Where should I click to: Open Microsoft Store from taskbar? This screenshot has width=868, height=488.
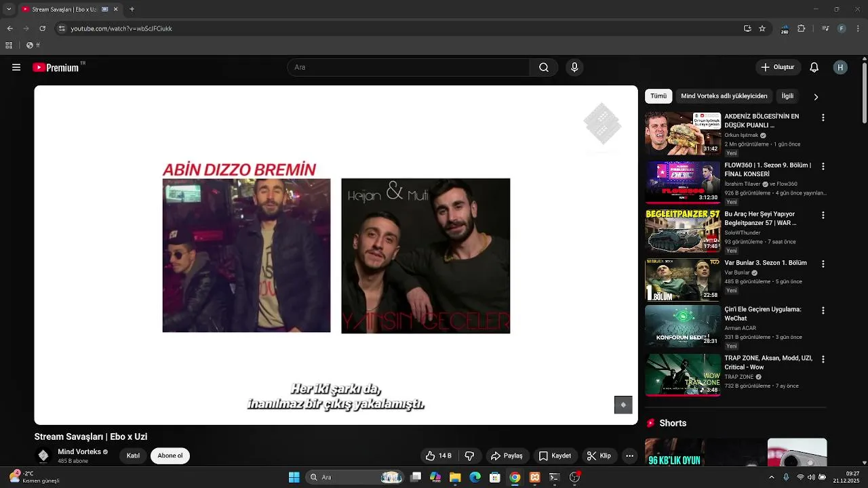coord(495,477)
